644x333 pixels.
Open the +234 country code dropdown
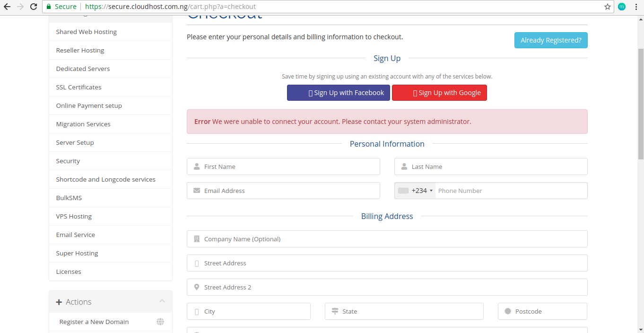[x=415, y=191]
